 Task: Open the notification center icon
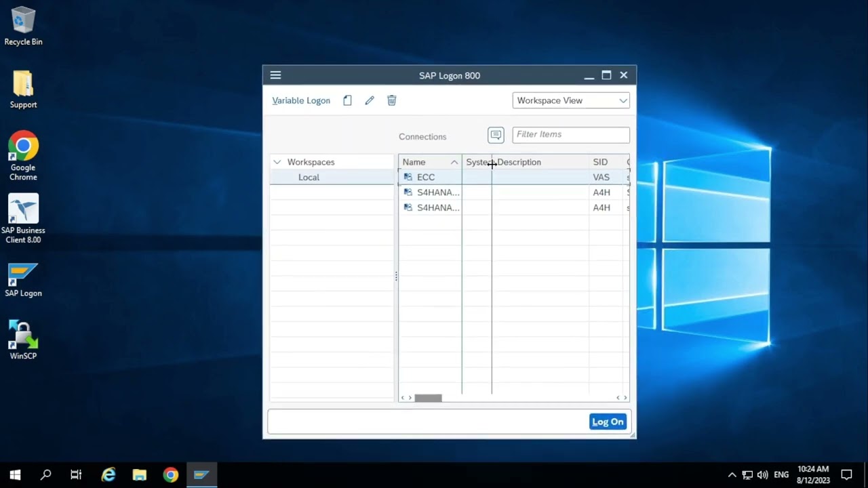pyautogui.click(x=846, y=475)
